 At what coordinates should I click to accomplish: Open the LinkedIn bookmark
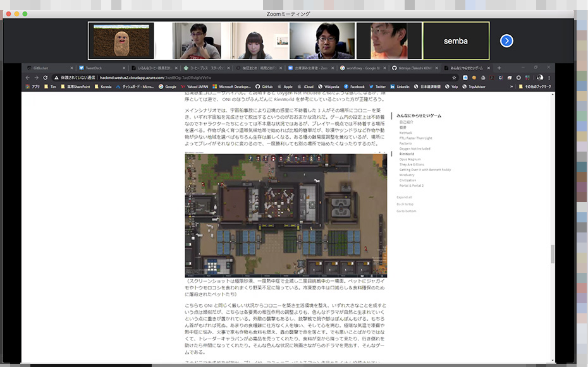[400, 87]
